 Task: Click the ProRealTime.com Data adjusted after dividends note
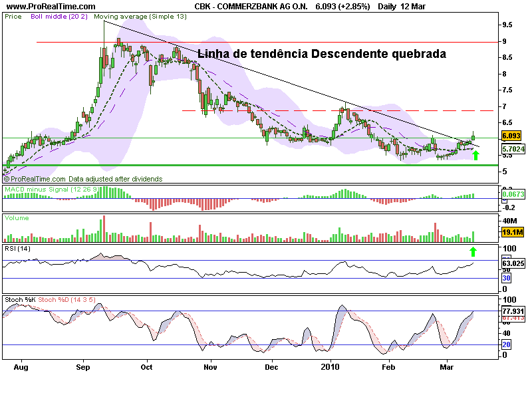pyautogui.click(x=83, y=179)
